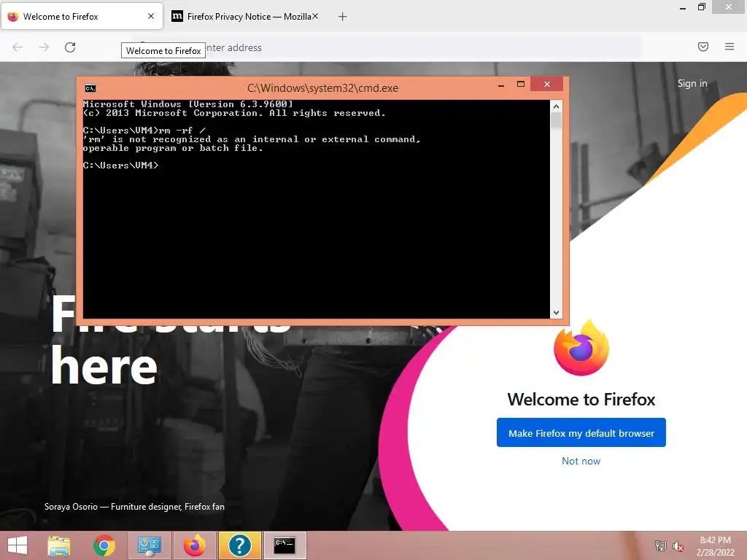Click the cmd.exe title bar text
The width and height of the screenshot is (747, 560).
322,88
